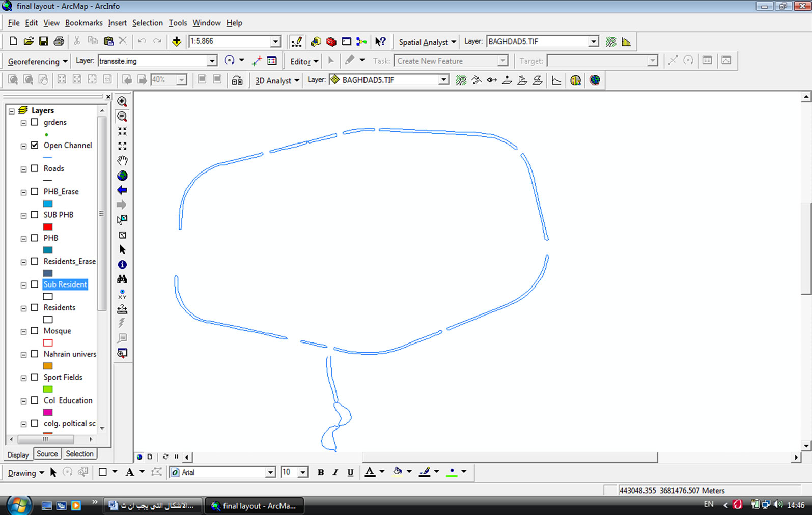The width and height of the screenshot is (812, 515).
Task: Click the font color A button
Action: coord(370,472)
